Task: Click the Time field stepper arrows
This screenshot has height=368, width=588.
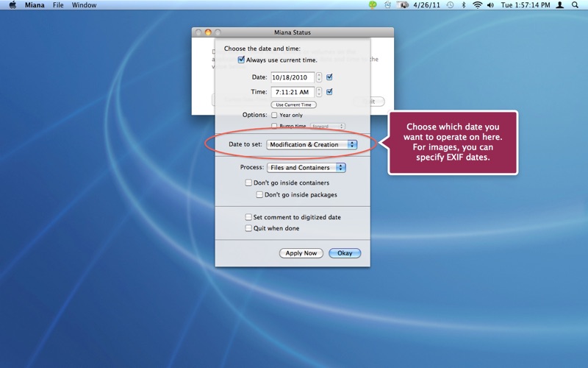Action: point(319,92)
